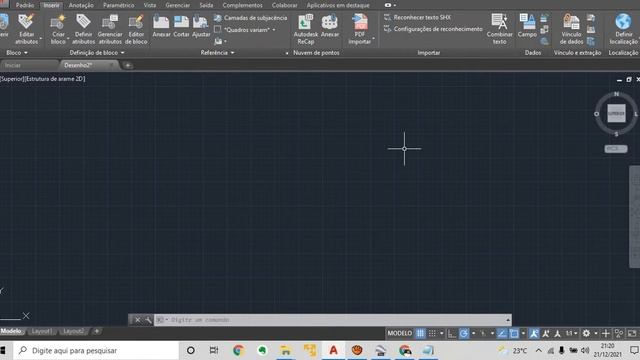This screenshot has width=640, height=360.
Task: Open the Quadros variam dropdown arrow
Action: [x=273, y=30]
